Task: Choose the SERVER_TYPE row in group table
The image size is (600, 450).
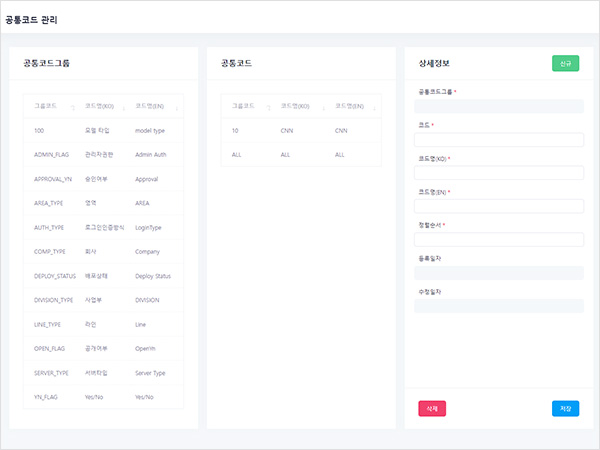Action: pos(103,372)
